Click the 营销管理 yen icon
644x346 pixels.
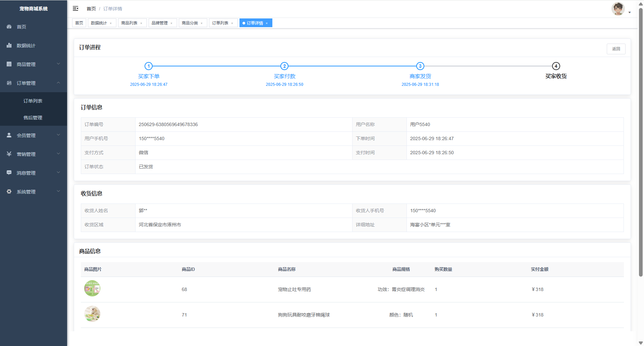(x=9, y=154)
